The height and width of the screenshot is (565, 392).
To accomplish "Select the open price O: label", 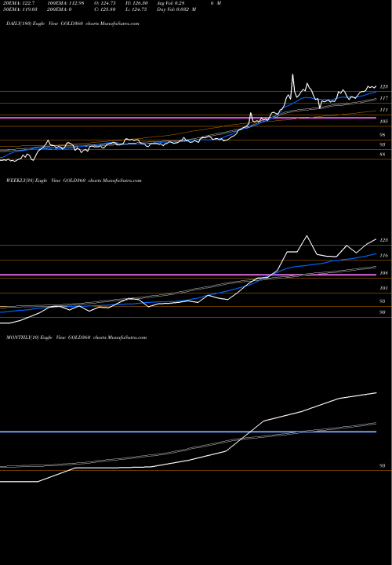I will [x=105, y=3].
